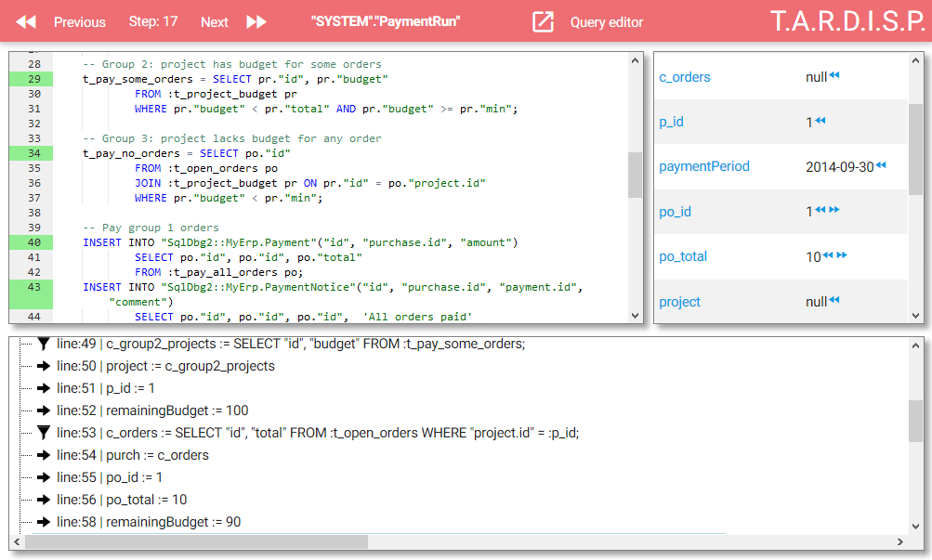Image resolution: width=932 pixels, height=560 pixels.
Task: Click the filter icon on line:53 entry
Action: click(x=44, y=433)
